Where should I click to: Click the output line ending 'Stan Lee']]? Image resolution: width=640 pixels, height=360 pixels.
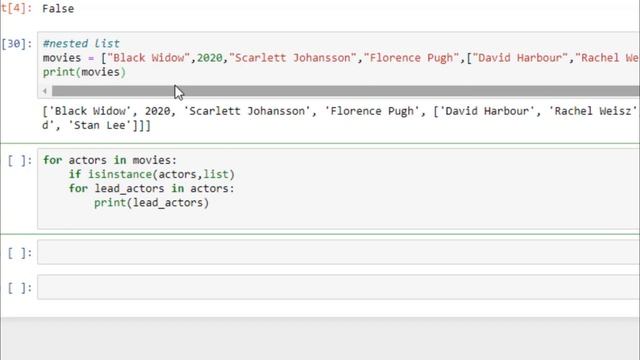[x=96, y=125]
